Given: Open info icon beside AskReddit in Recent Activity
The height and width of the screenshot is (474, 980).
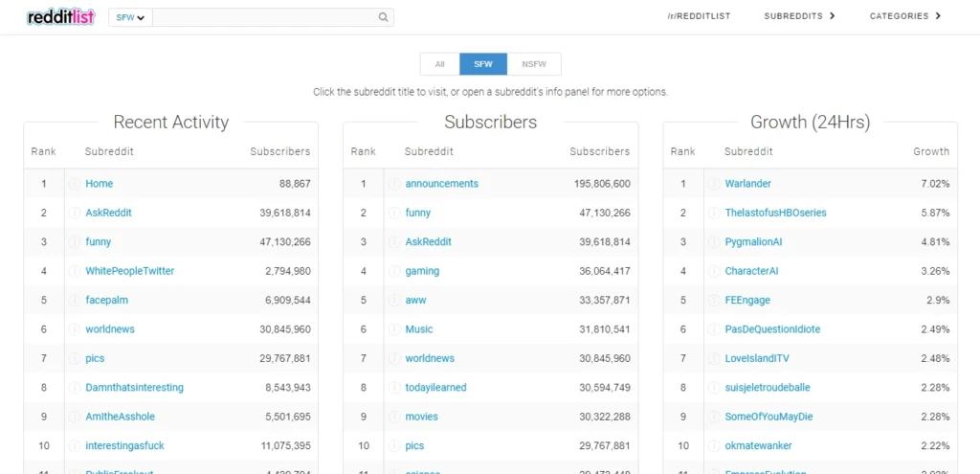Looking at the screenshot, I should (75, 213).
